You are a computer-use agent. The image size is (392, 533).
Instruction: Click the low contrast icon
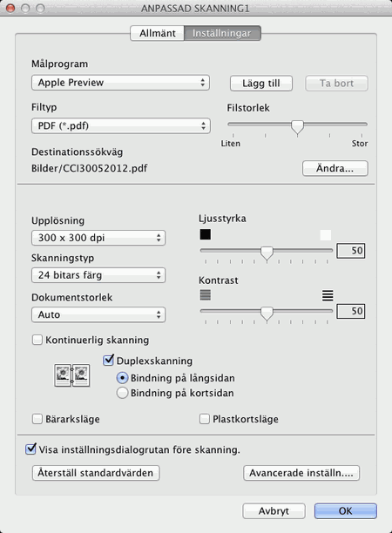[206, 294]
